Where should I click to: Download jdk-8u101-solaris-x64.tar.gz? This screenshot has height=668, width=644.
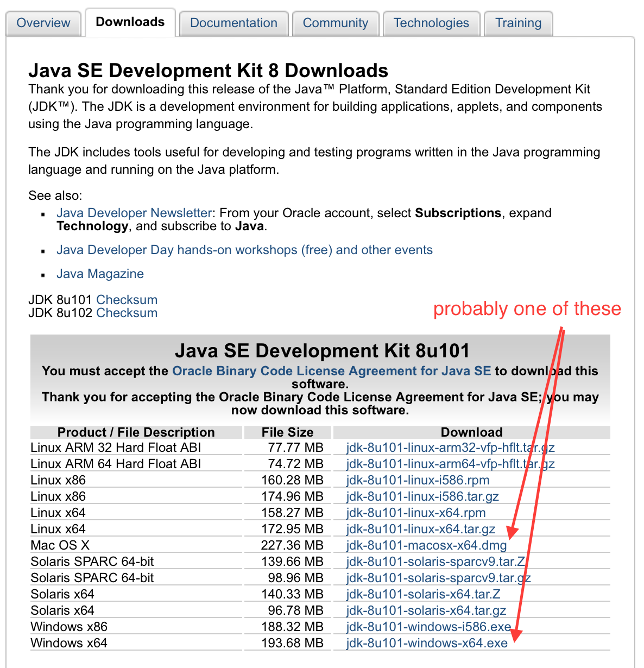pyautogui.click(x=426, y=610)
